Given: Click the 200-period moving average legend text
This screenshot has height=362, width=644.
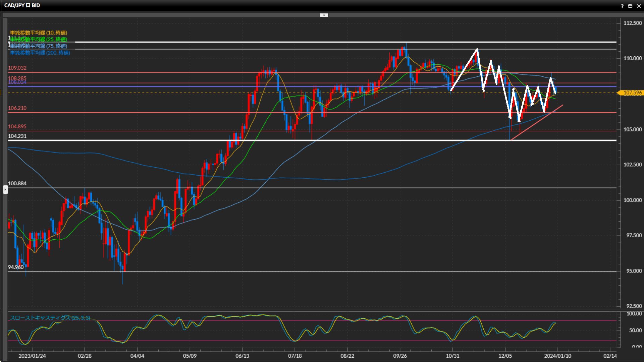Looking at the screenshot, I should tap(40, 53).
